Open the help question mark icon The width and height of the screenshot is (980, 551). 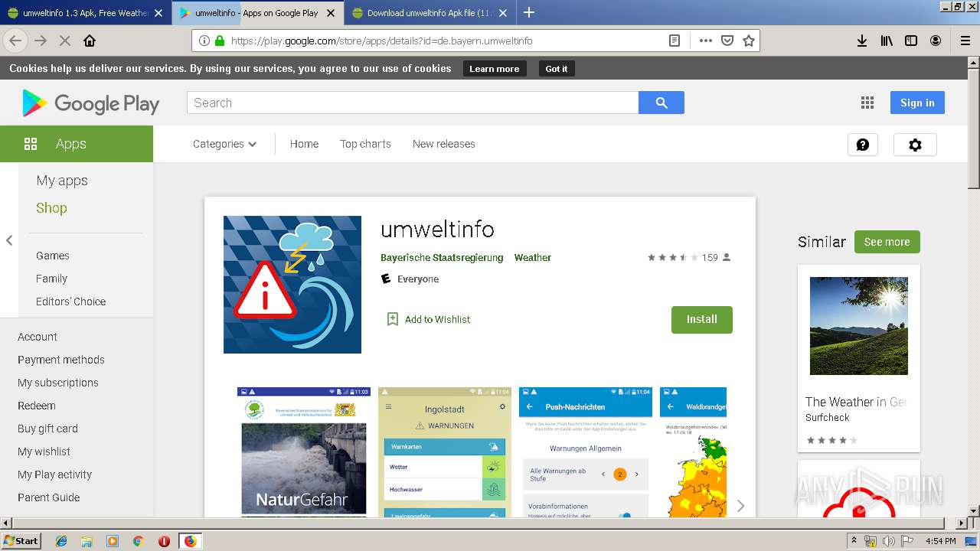pos(863,145)
